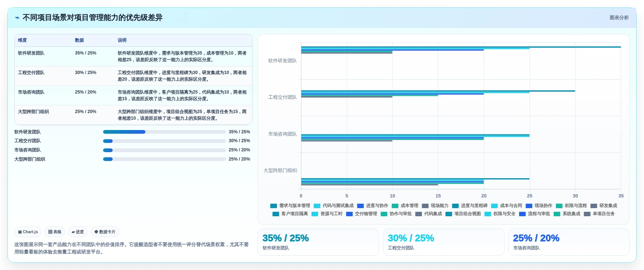The width and height of the screenshot is (644, 270).
Task: Click the 图表分析 label in header
Action: [x=619, y=18]
